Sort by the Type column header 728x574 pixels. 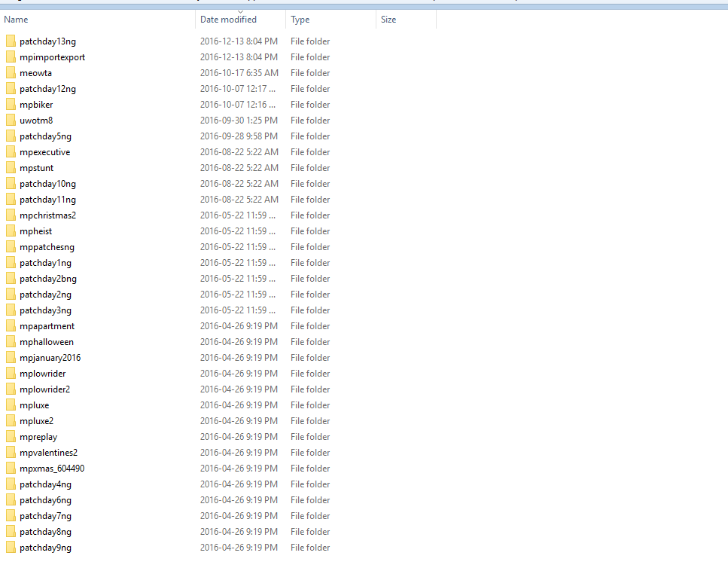(330, 20)
